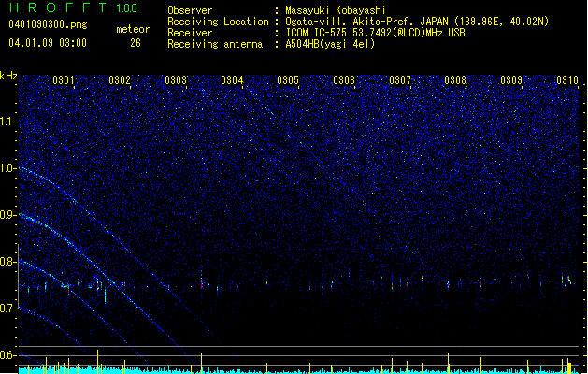Select the filename 0401090300.png
The image size is (588, 374).
pyautogui.click(x=48, y=24)
